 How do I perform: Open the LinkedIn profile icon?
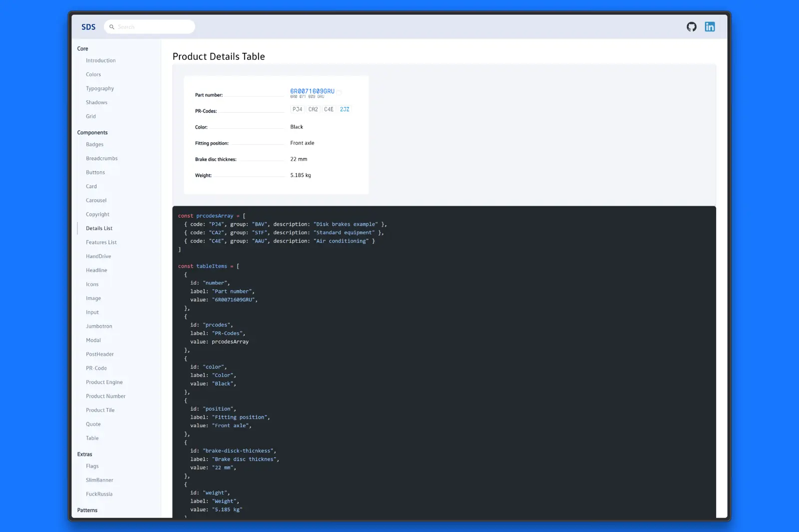click(x=710, y=26)
